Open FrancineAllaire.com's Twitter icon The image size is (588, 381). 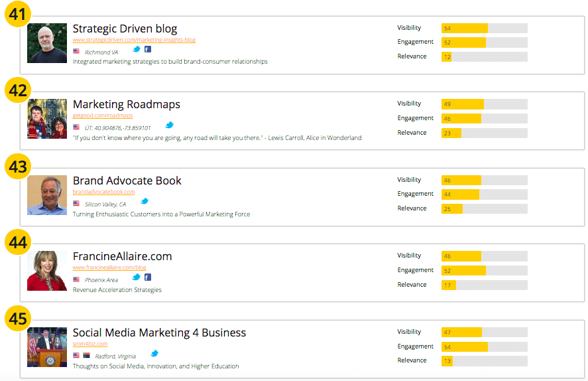click(137, 277)
